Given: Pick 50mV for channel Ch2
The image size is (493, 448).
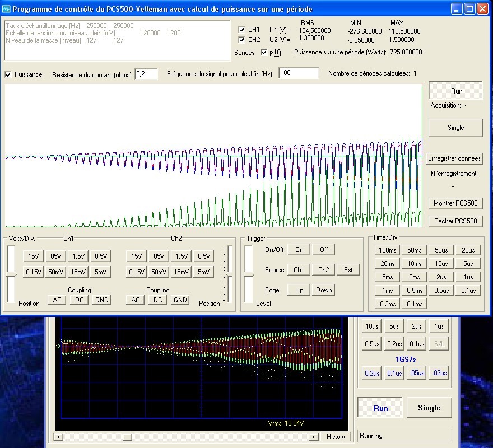Looking at the screenshot, I should (159, 272).
